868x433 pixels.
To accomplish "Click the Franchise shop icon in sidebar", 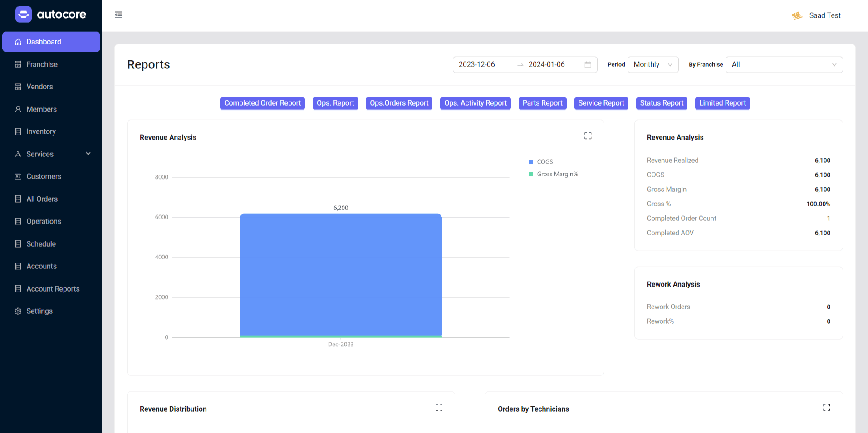I will (x=18, y=64).
